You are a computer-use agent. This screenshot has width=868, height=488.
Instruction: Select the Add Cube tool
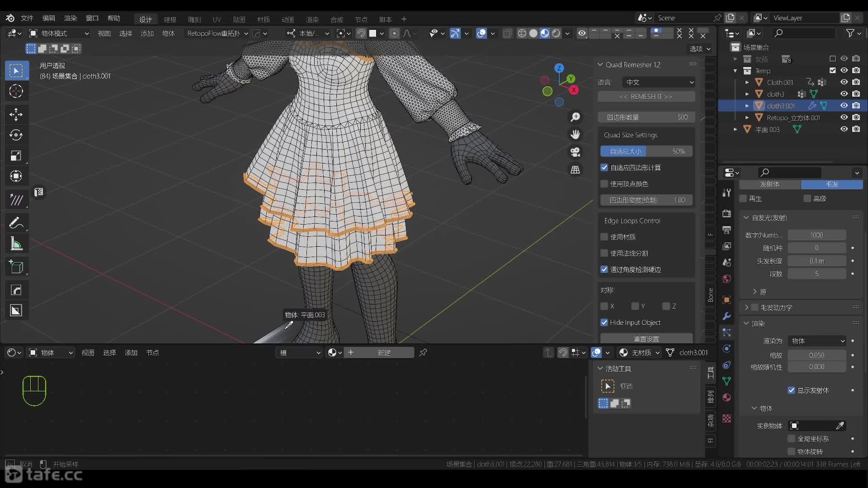[16, 267]
